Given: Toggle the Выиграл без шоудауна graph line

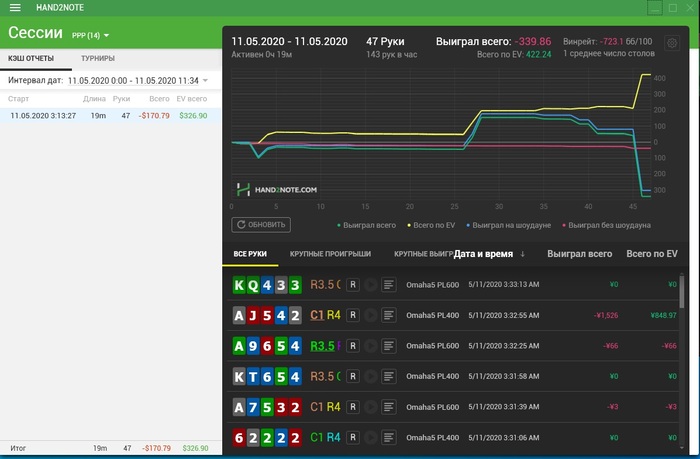Looking at the screenshot, I should [607, 225].
